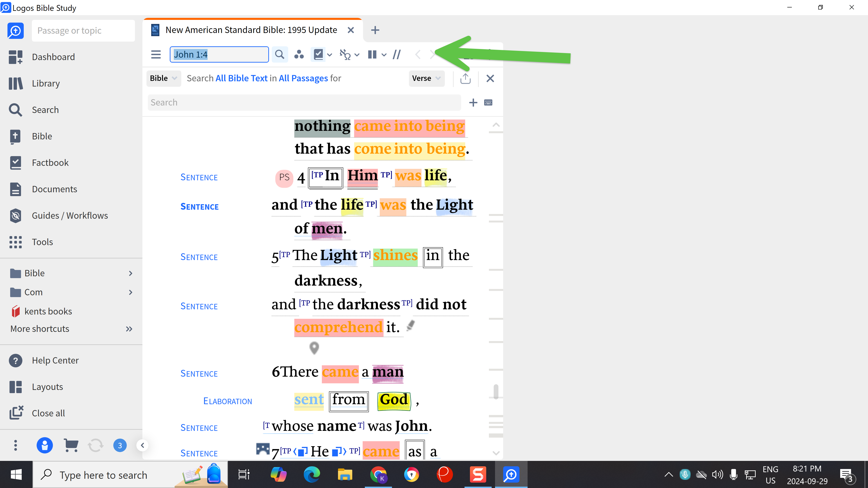Open Documents

pyautogui.click(x=43, y=189)
